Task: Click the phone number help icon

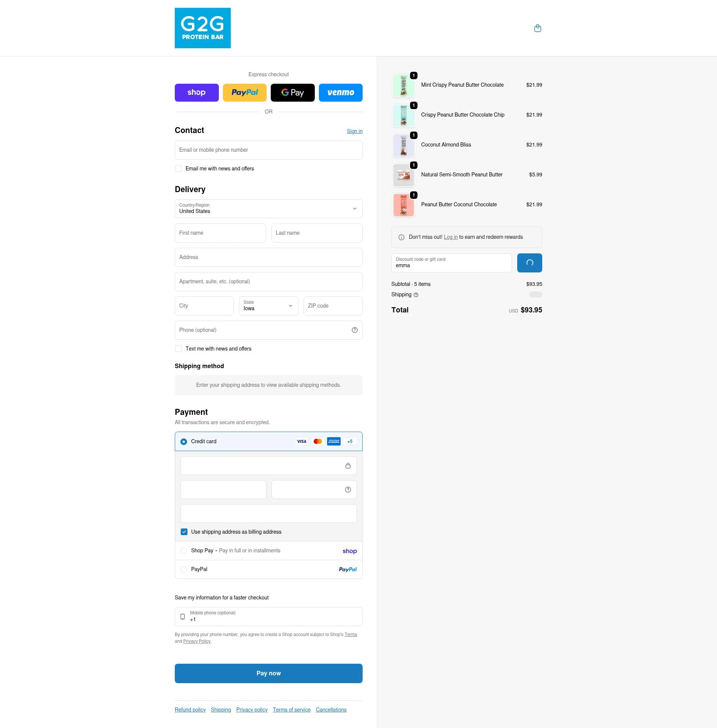Action: tap(354, 330)
